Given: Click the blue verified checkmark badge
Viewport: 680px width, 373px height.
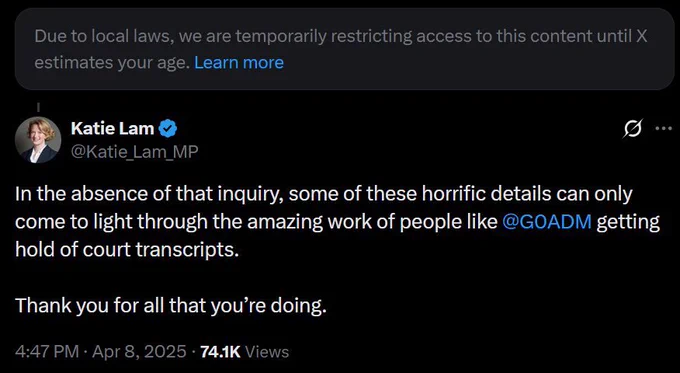Looking at the screenshot, I should (x=168, y=128).
